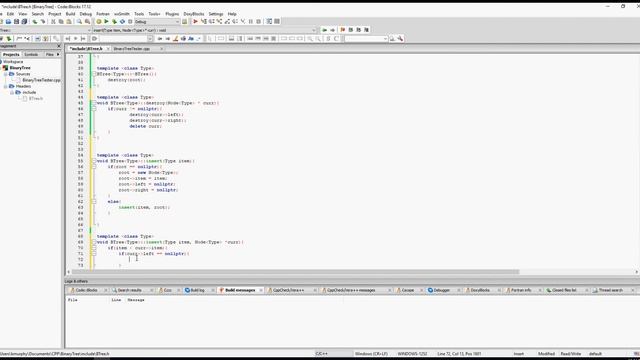Select the BinaryTree project node
Screen dimensions: 640x360
(x=20, y=68)
